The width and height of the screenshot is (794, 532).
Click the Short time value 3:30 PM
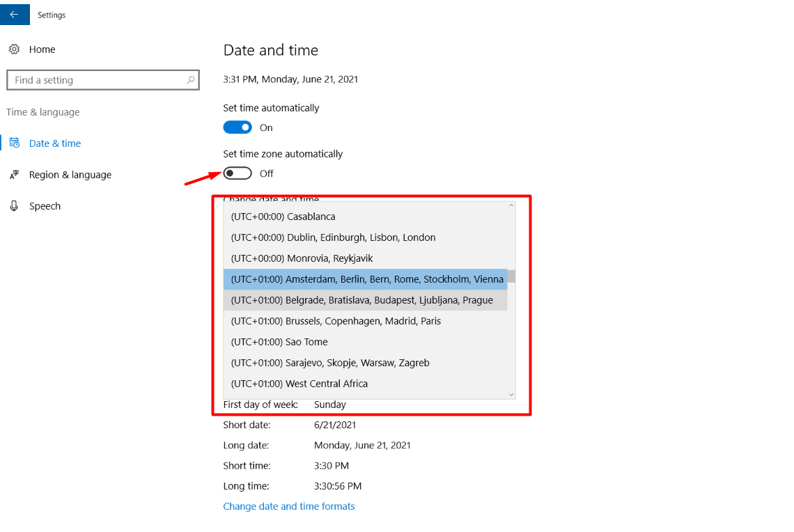[x=331, y=466]
